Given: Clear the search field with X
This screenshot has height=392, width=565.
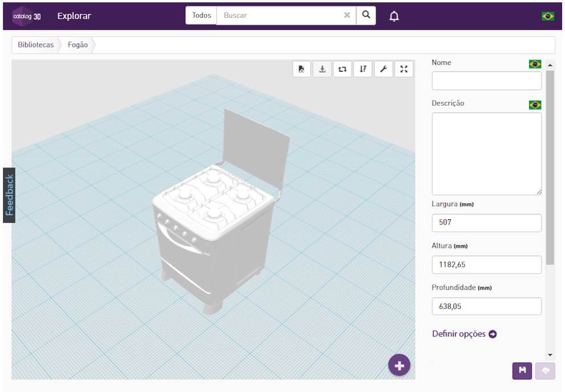Looking at the screenshot, I should [x=347, y=15].
